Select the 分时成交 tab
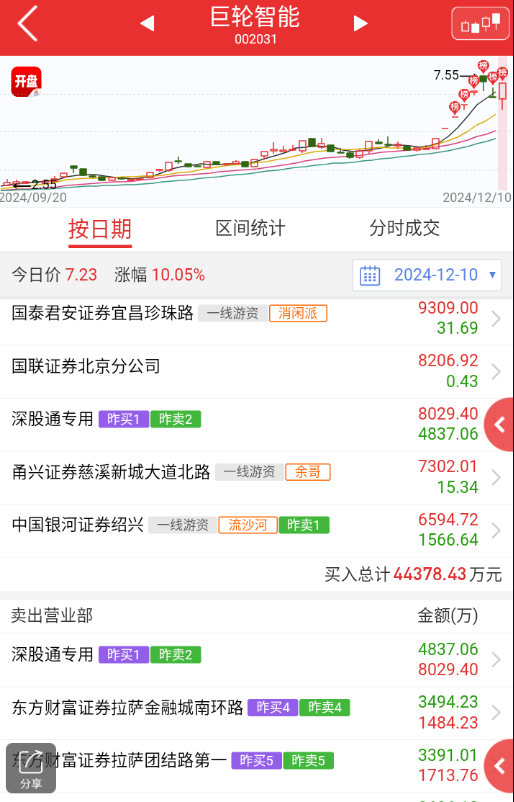Screen dimensions: 514x802 tap(405, 228)
